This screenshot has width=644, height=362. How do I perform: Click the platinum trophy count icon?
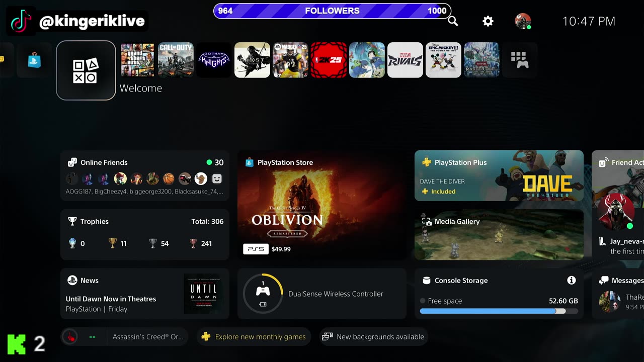[72, 243]
